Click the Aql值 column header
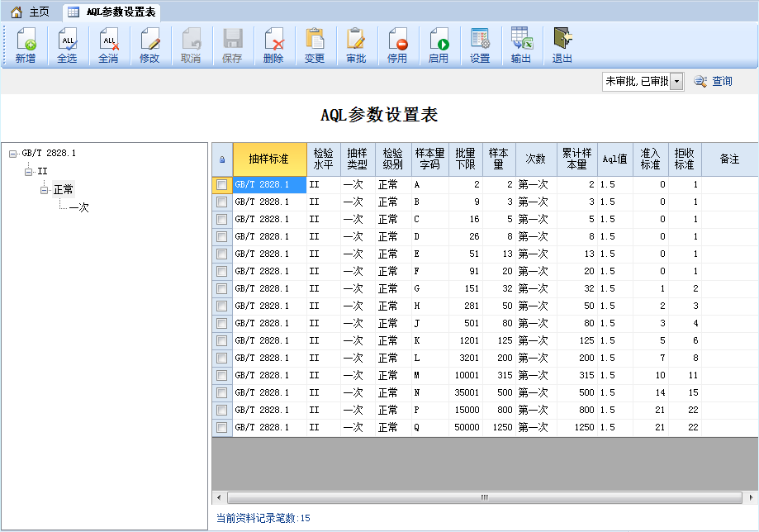The height and width of the screenshot is (532, 759). [x=614, y=159]
